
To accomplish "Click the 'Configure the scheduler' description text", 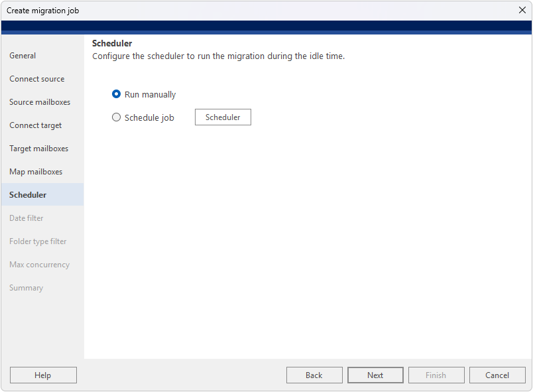I will click(218, 56).
